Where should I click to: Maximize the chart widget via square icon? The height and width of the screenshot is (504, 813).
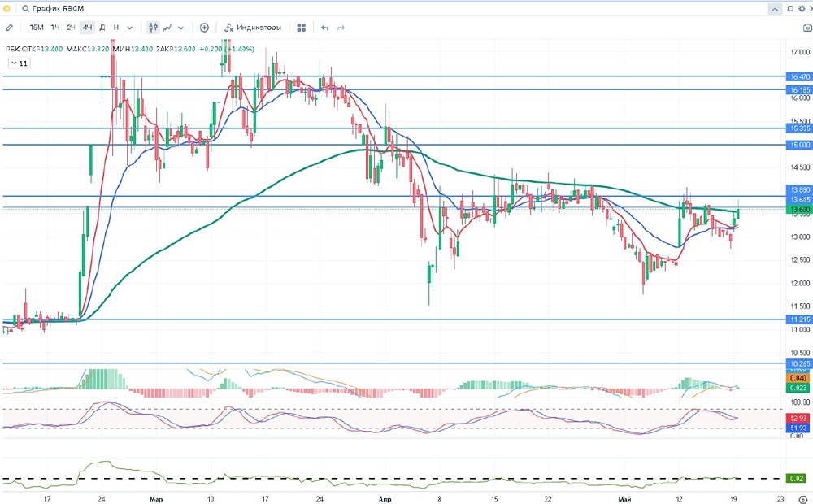pyautogui.click(x=790, y=9)
